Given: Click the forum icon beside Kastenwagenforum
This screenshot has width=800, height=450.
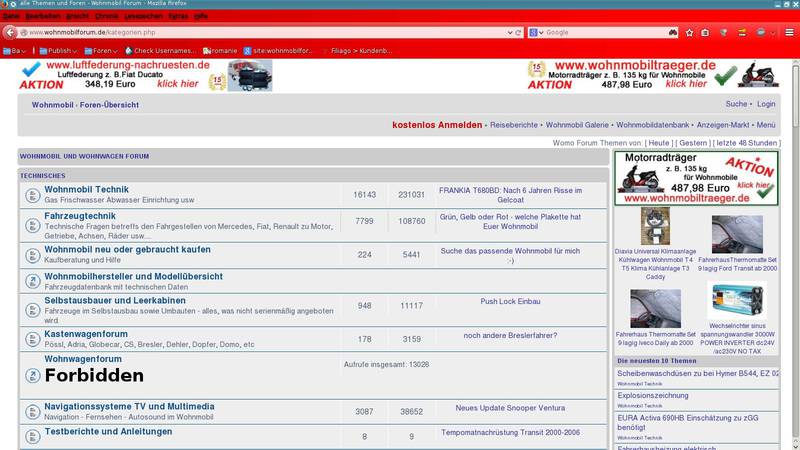Looking at the screenshot, I should pos(33,339).
